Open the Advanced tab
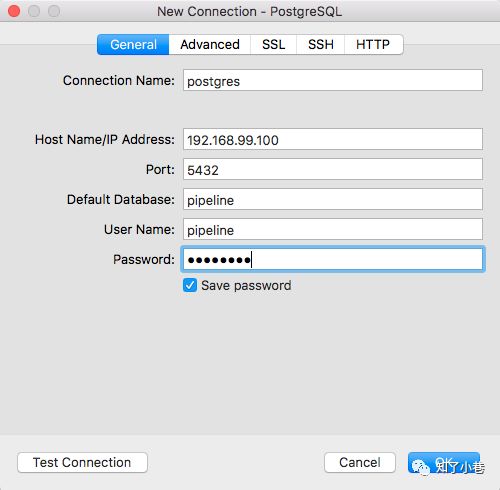 [210, 44]
